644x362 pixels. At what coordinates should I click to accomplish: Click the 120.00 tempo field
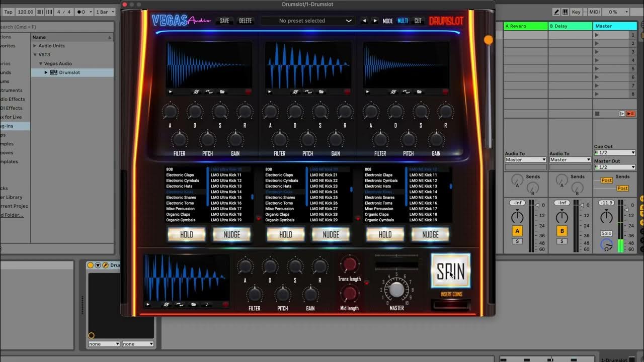tap(25, 12)
